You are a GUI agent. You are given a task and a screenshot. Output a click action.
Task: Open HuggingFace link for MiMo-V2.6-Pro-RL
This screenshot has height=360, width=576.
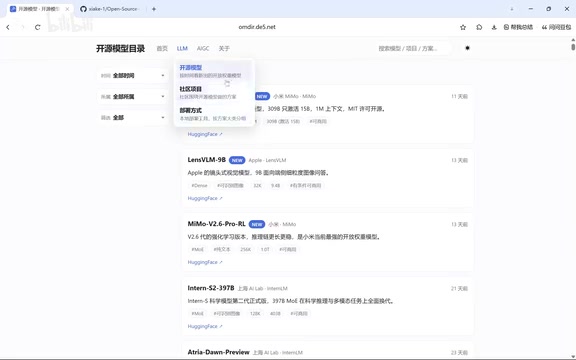(205, 262)
